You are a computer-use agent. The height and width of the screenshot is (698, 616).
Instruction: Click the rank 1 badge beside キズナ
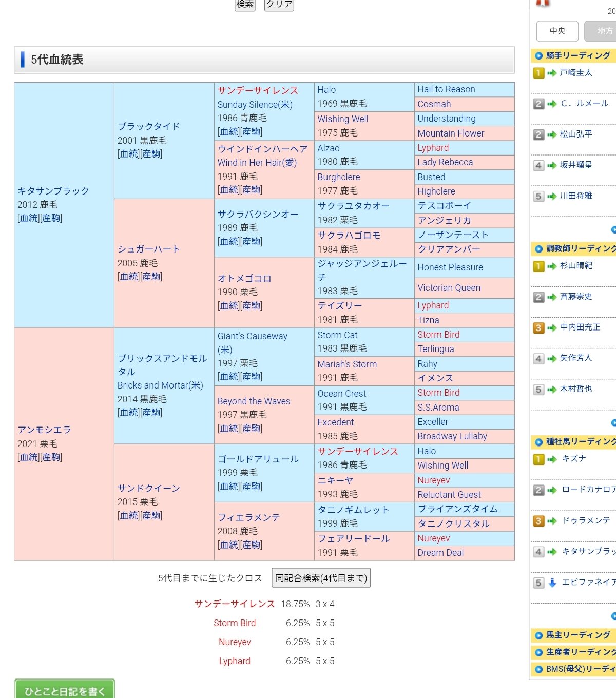click(538, 459)
